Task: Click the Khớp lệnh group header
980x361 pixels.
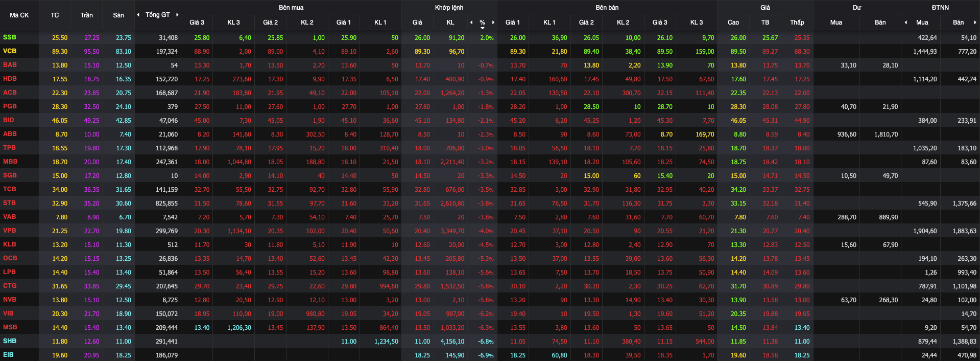Action: click(449, 8)
